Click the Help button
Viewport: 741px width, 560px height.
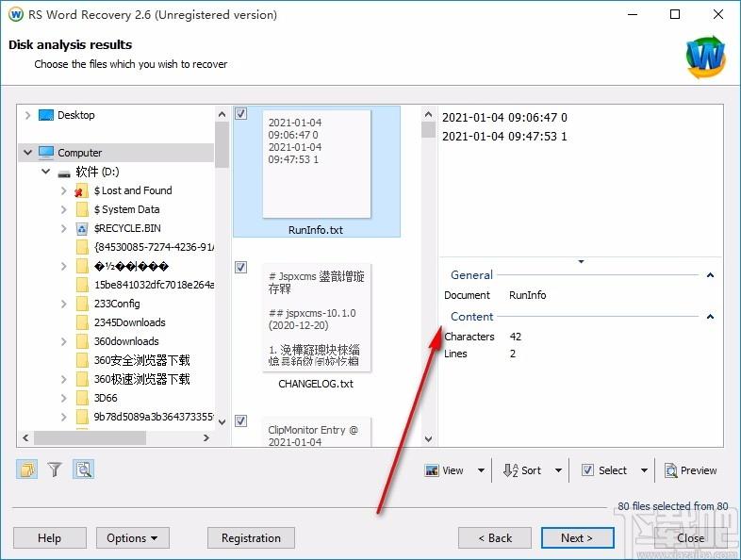pyautogui.click(x=50, y=537)
